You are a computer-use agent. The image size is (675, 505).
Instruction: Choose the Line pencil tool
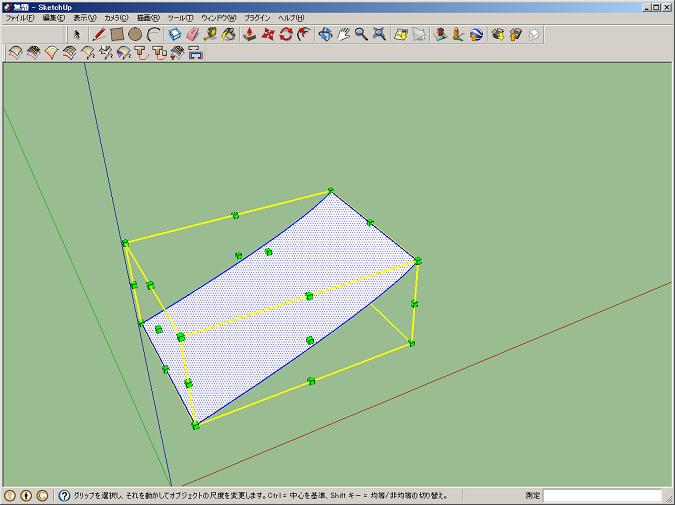coord(99,34)
